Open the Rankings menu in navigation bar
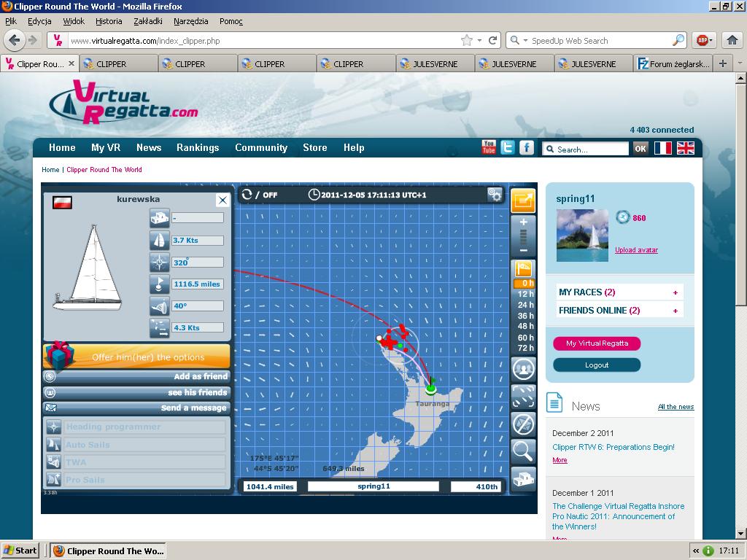 pos(198,147)
